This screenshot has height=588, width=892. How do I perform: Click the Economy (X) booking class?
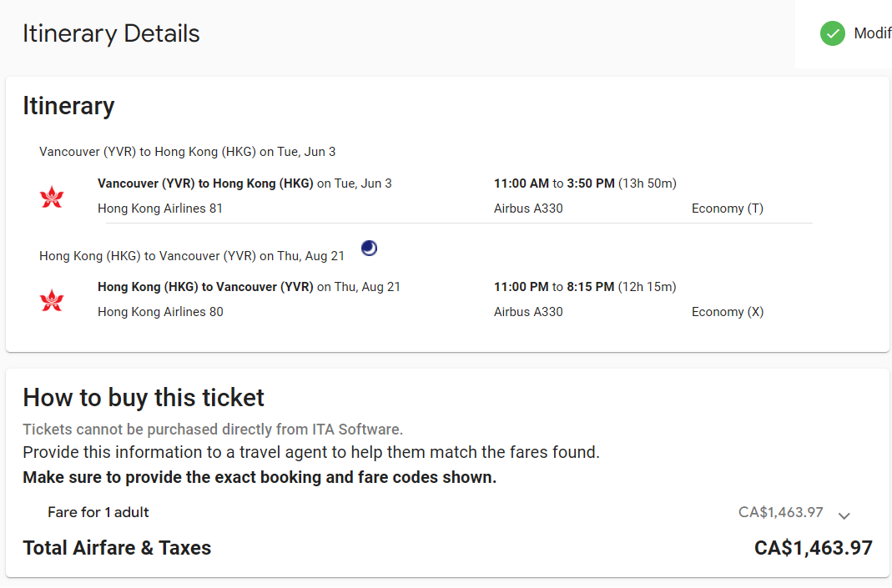point(727,312)
